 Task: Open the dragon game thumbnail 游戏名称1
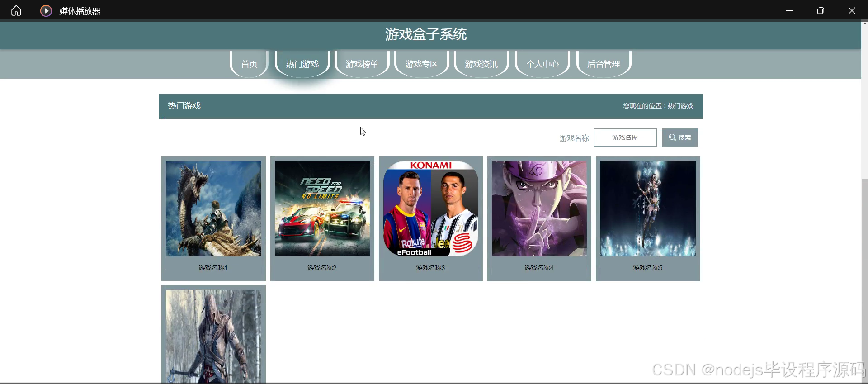[x=213, y=209]
